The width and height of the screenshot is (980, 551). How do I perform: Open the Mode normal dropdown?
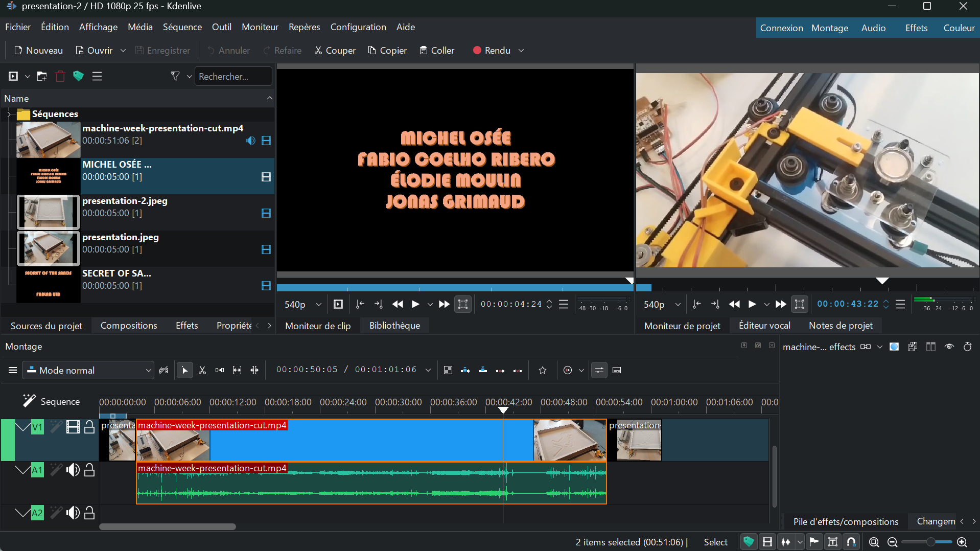click(x=88, y=371)
